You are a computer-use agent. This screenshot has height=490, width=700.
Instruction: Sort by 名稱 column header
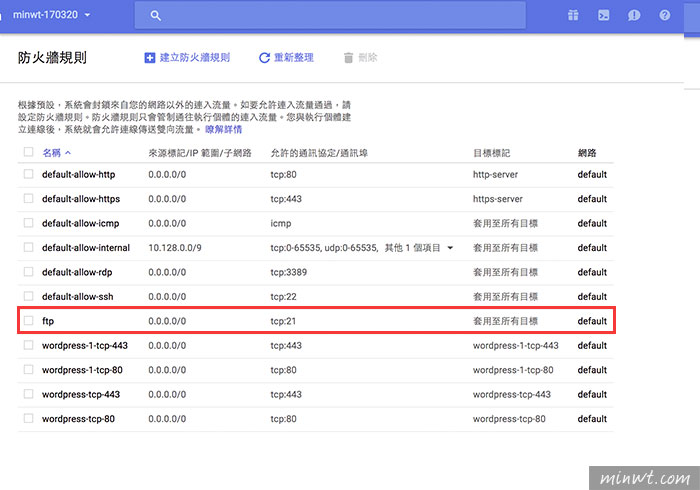[56, 153]
